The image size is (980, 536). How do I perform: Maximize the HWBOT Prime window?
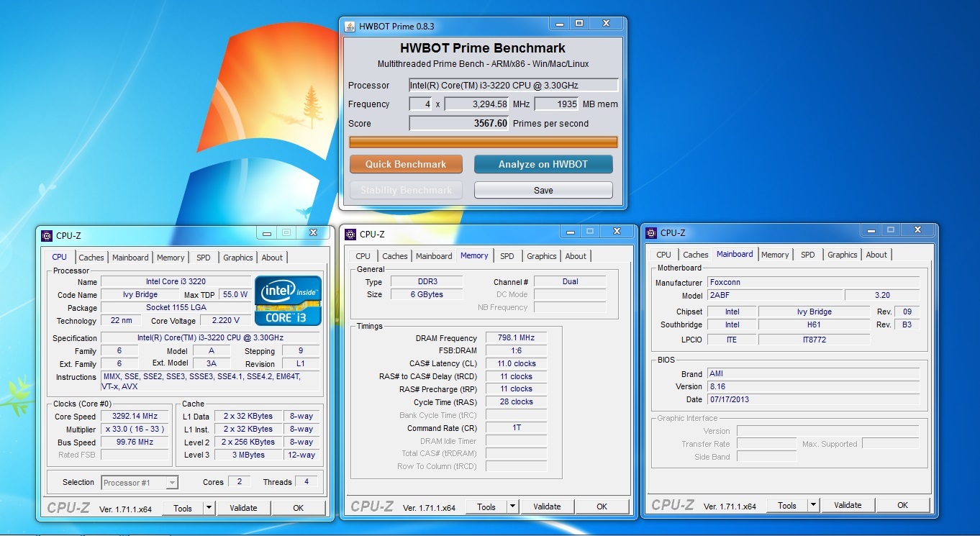coord(579,24)
